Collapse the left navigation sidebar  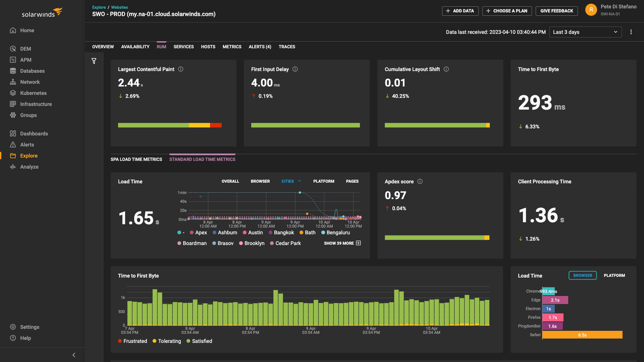74,355
